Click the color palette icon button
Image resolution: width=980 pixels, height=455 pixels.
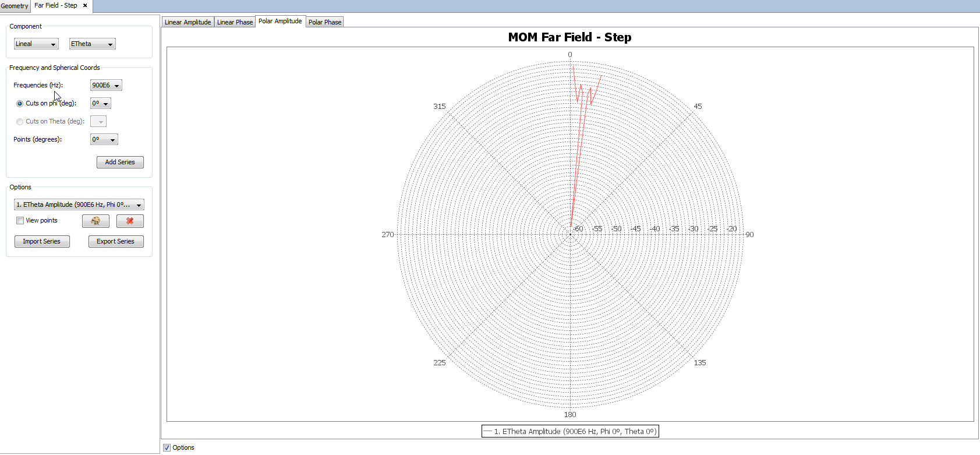coord(95,221)
